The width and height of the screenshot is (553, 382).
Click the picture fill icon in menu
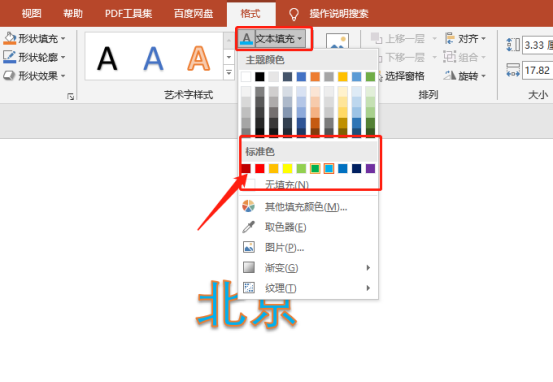tap(249, 247)
